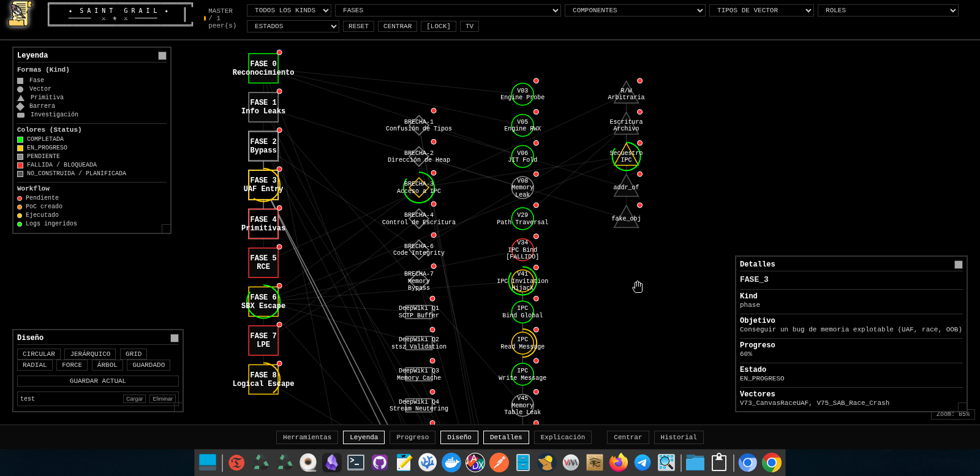980x476 pixels.
Task: Click the BRECHA-6 Code Integrity diamond
Action: coord(419,250)
